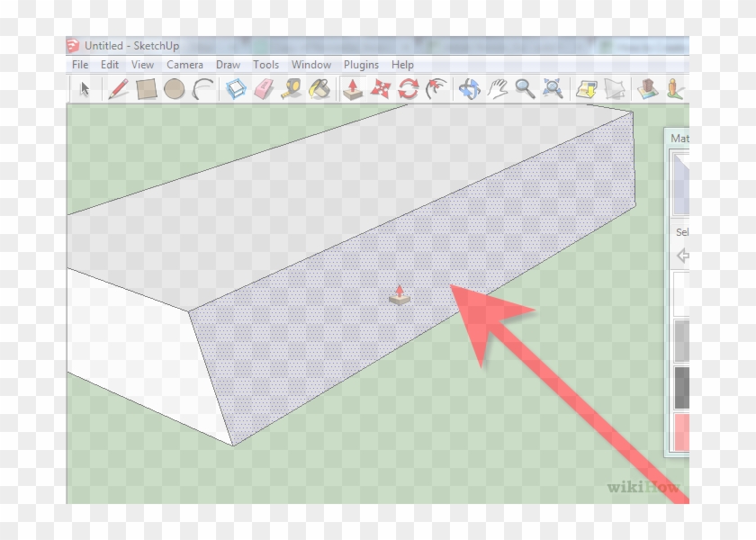Open the Camera menu

[x=184, y=65]
